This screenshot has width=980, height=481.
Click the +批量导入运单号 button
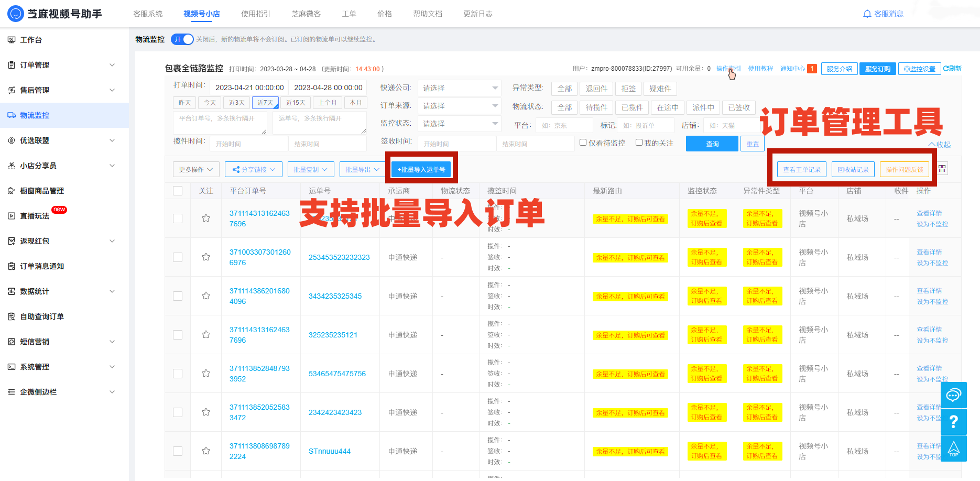421,169
